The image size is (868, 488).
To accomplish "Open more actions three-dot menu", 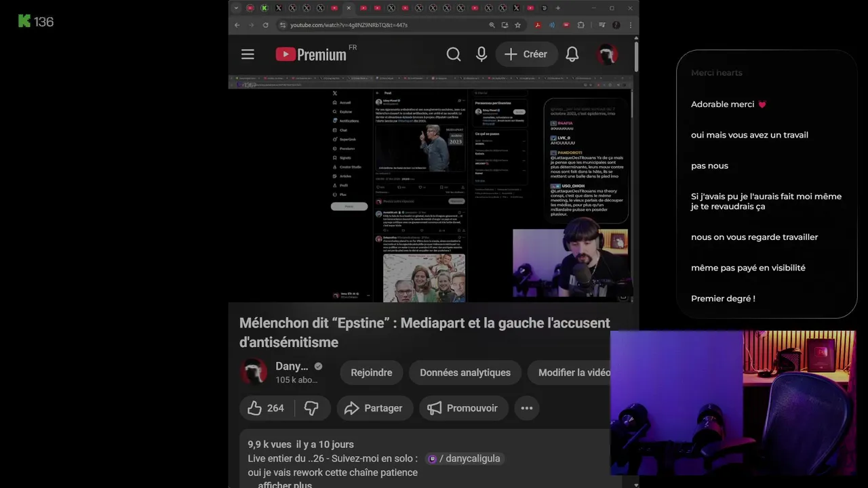I will (527, 408).
